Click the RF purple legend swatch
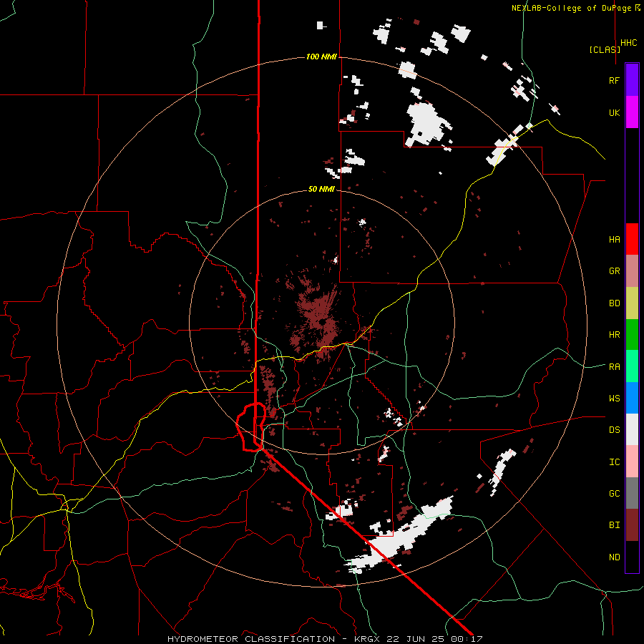Viewport: 644px width, 644px height. click(632, 80)
